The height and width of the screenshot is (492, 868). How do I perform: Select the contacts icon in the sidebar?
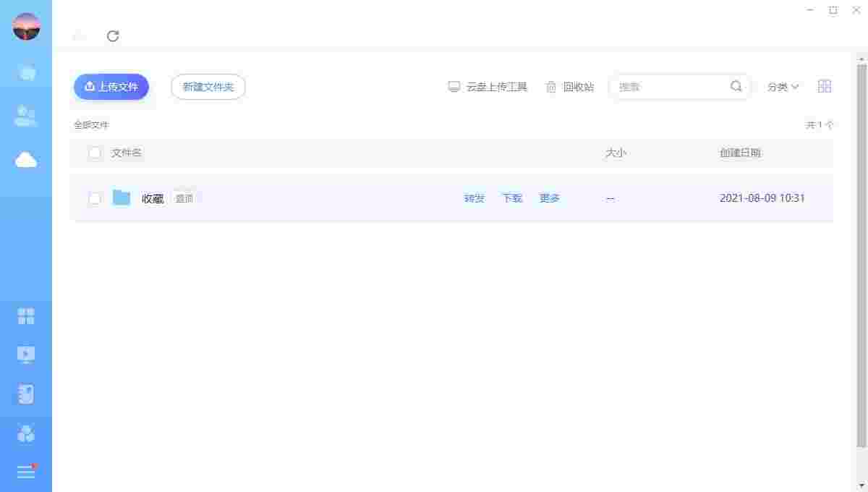26,114
